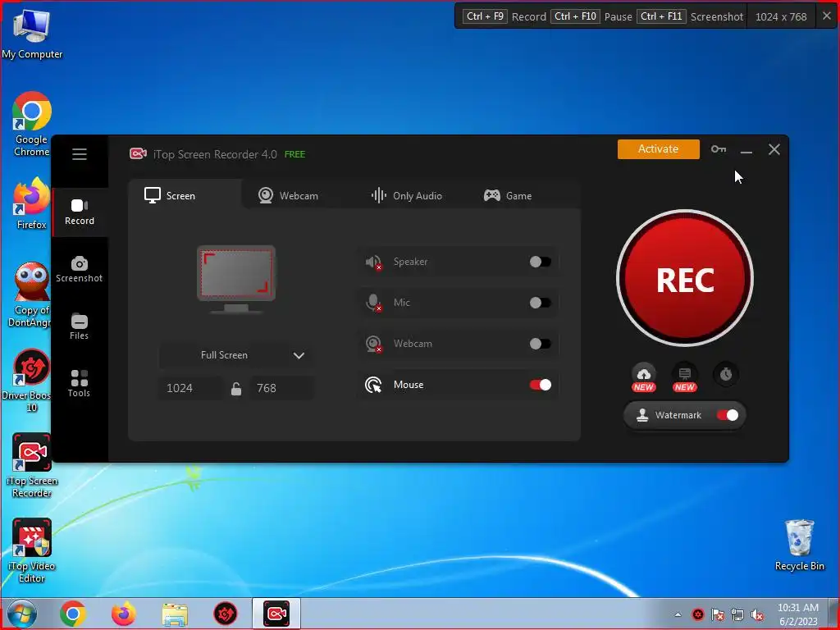Close the iTop Screen Recorder window
840x630 pixels.
point(774,149)
